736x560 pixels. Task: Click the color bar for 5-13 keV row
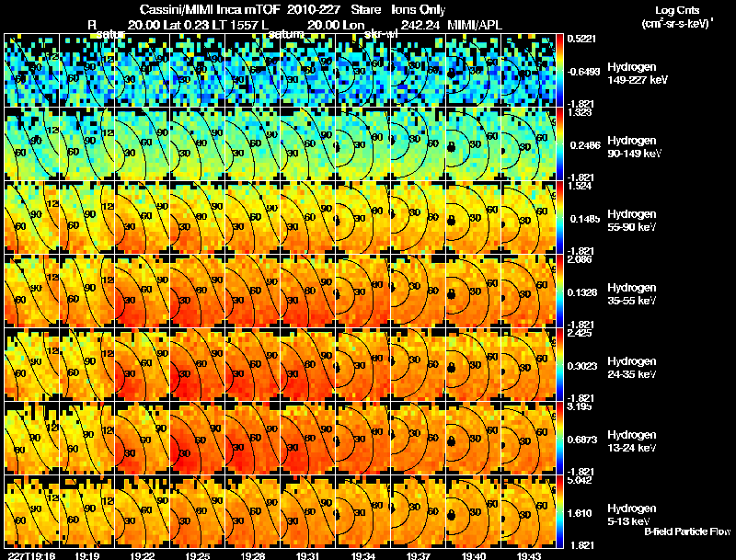559,512
